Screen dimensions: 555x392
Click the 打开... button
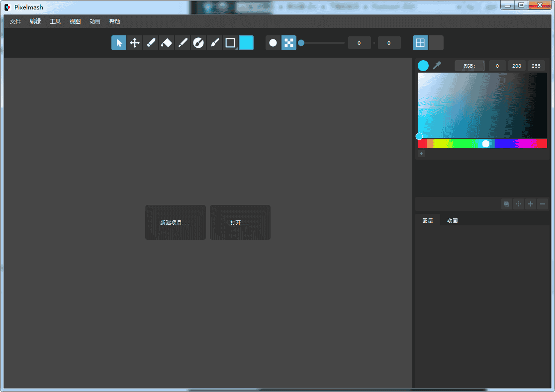pyautogui.click(x=240, y=222)
